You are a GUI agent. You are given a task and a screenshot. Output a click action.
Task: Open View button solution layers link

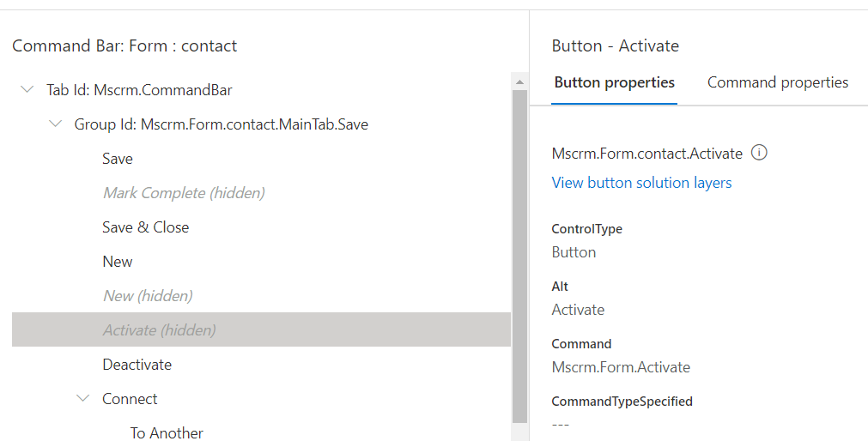[641, 182]
